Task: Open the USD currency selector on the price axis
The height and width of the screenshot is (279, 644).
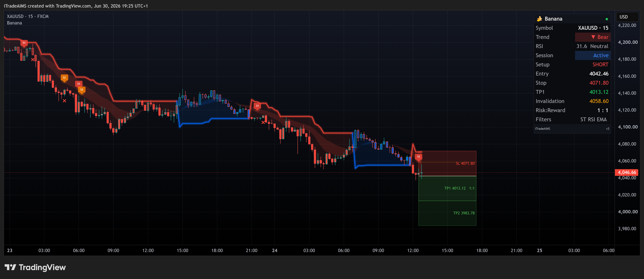Action: (x=627, y=17)
